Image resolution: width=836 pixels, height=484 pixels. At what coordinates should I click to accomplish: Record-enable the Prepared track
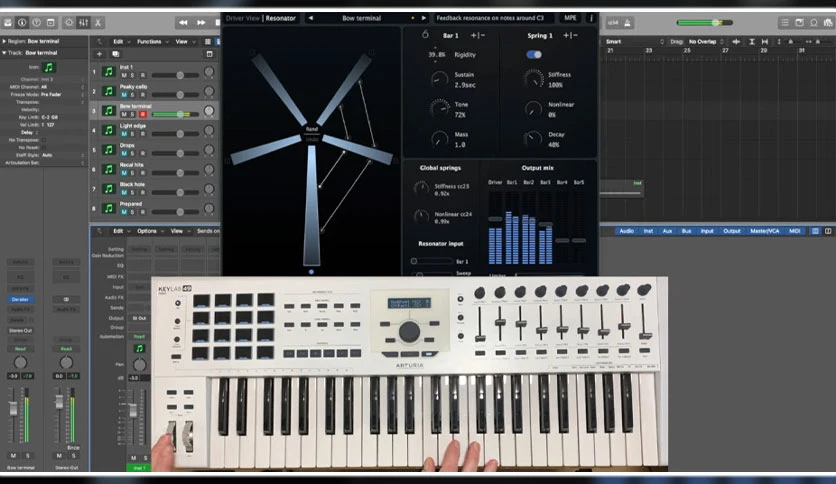pos(143,212)
